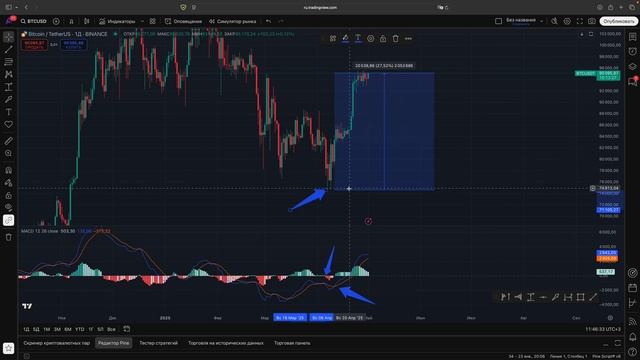Image resolution: width=640 pixels, height=360 pixels.
Task: Activate the zoom in tool
Action: 9,153
